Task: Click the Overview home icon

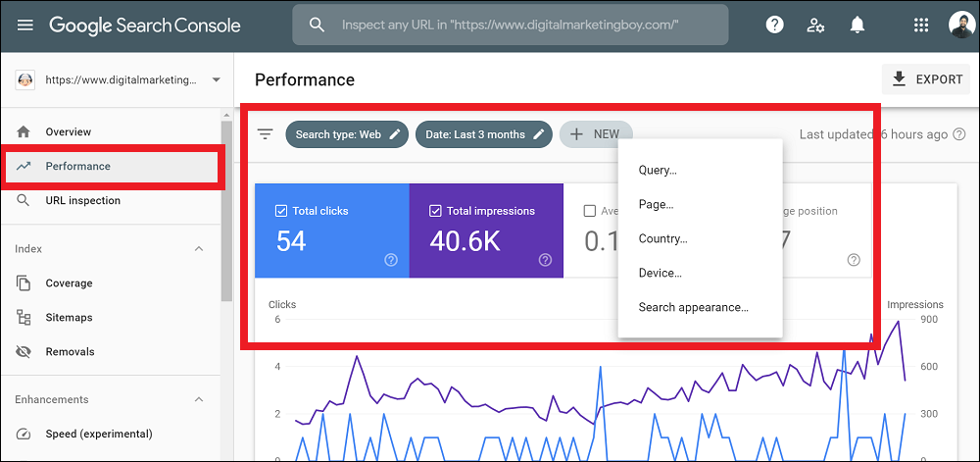Action: pos(24,131)
